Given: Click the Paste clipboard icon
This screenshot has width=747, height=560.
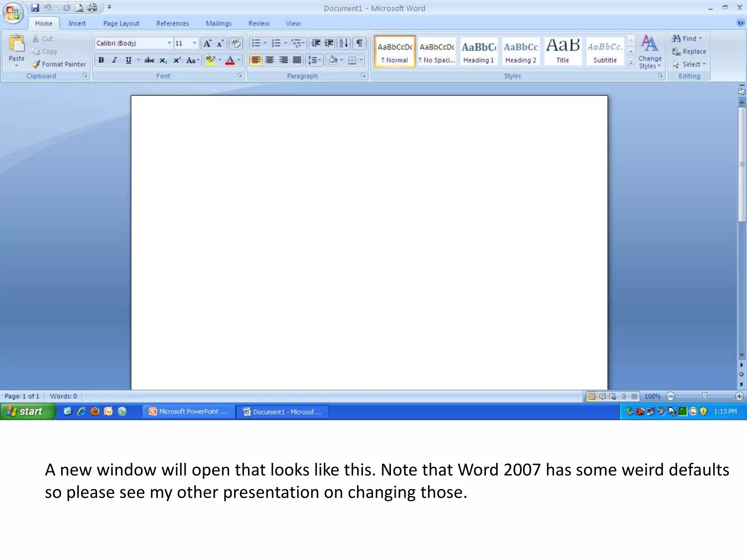Looking at the screenshot, I should point(16,44).
